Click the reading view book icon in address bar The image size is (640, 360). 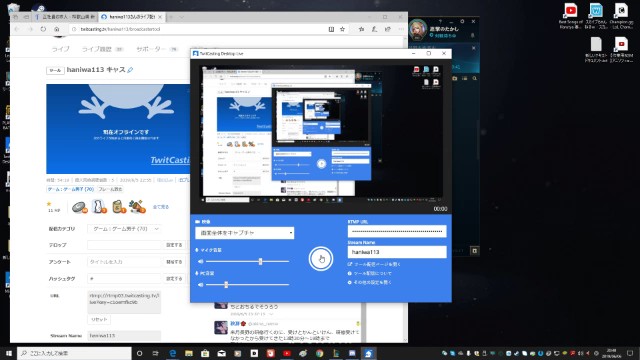coord(331,29)
